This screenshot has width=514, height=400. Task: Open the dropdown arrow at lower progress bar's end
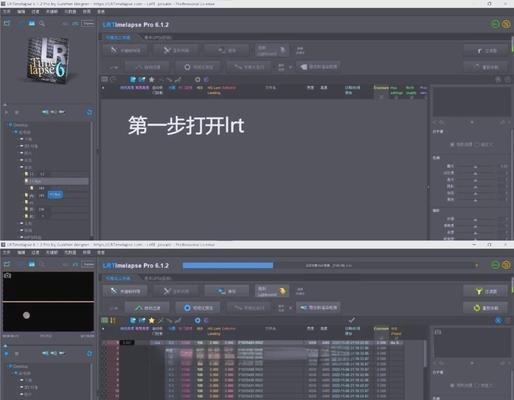(x=477, y=266)
